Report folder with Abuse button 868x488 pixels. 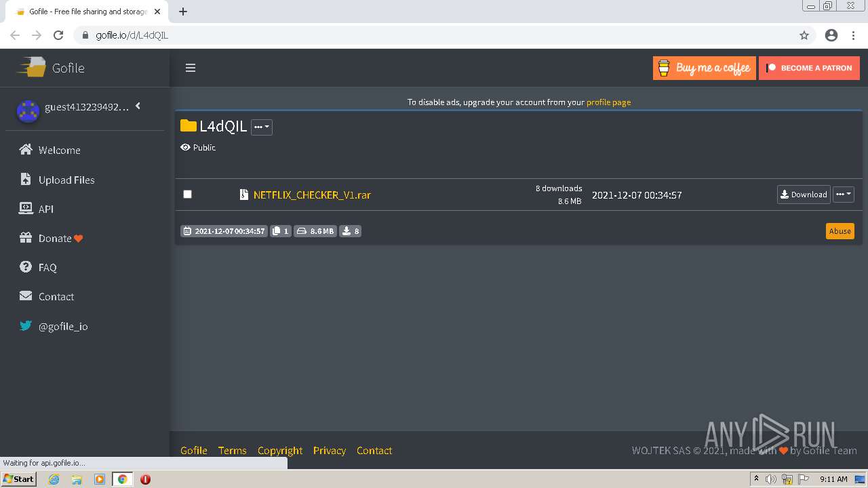840,231
